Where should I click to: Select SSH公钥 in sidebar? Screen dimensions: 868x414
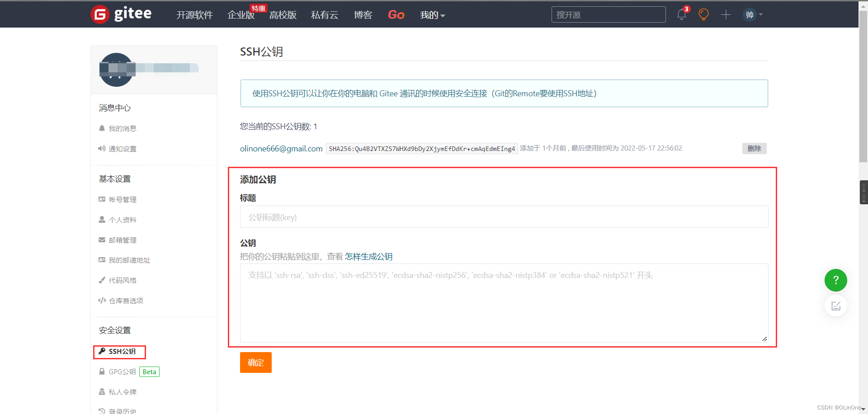point(122,351)
